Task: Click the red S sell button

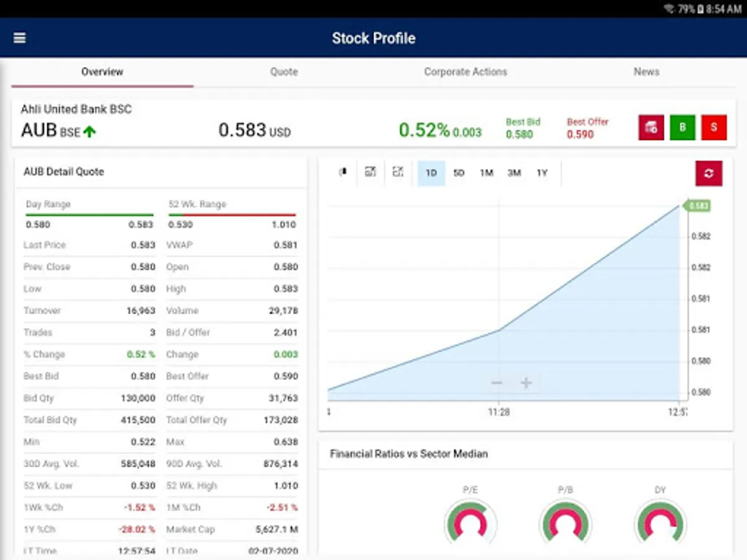Action: click(714, 128)
